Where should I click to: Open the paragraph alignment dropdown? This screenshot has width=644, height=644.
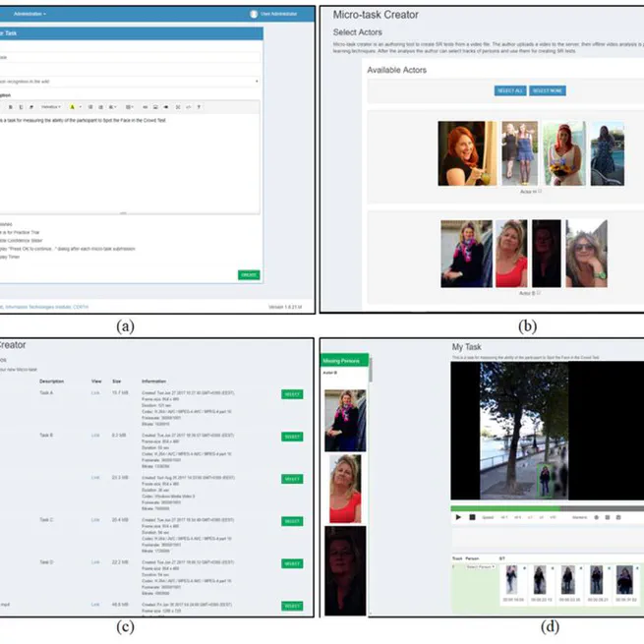coord(112,107)
